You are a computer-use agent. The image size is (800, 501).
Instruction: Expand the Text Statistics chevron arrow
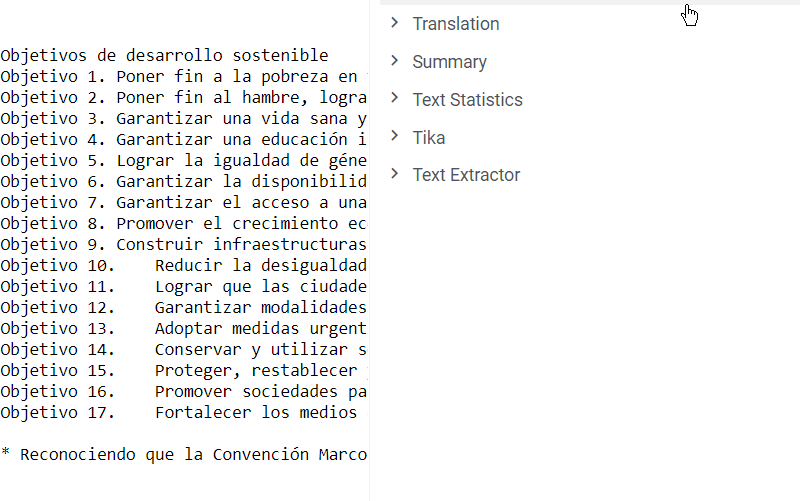pyautogui.click(x=395, y=99)
